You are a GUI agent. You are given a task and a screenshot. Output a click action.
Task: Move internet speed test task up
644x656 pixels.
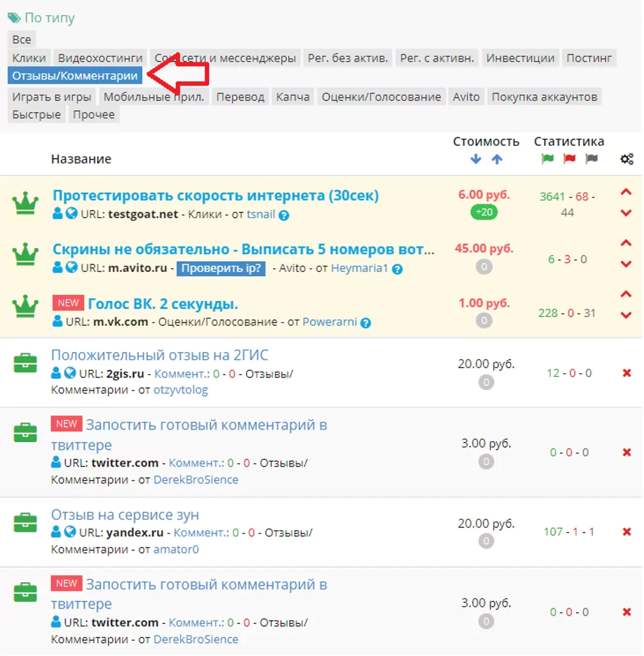pos(625,192)
